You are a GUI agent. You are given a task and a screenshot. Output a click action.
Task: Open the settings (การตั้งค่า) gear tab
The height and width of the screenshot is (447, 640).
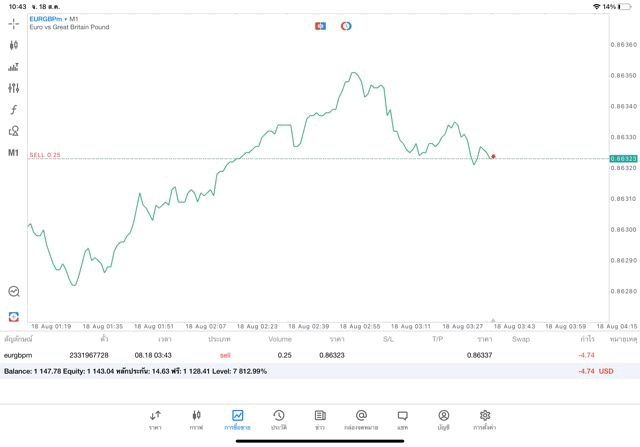point(485,419)
